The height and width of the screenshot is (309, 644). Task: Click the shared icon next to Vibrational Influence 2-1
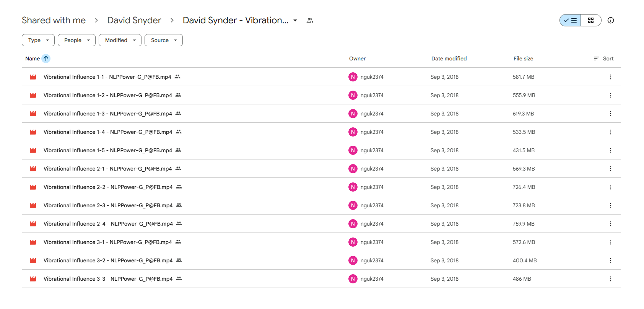(178, 168)
